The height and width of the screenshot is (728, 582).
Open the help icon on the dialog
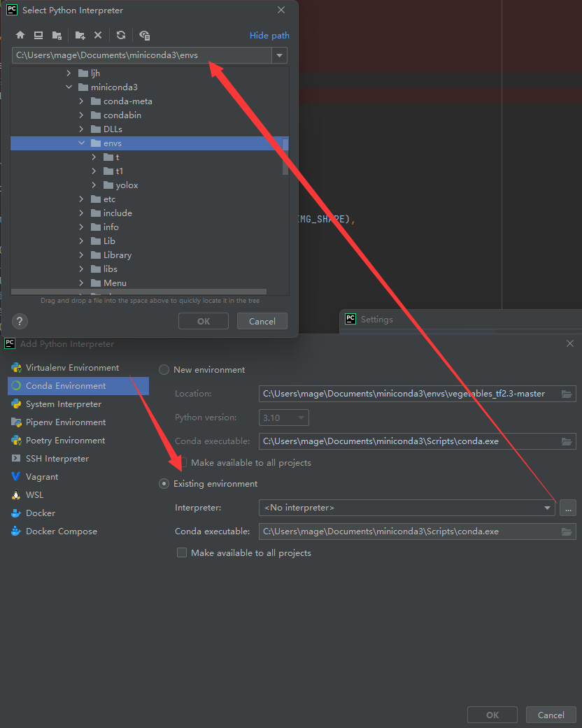19,321
